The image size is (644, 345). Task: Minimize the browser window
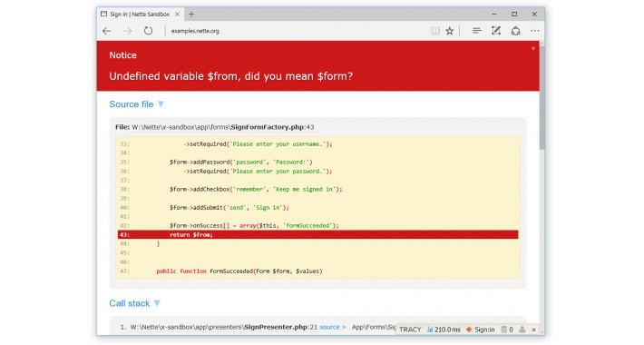[x=494, y=14]
